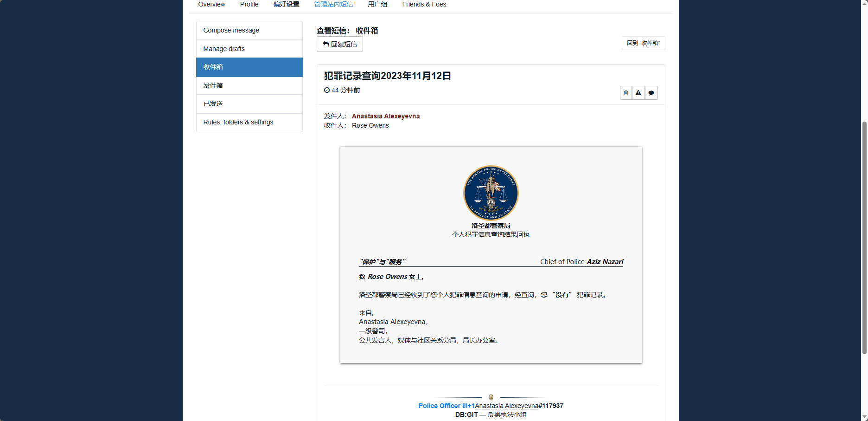Screen dimensions: 868x421
Task: Click the 查看短信: 收件箱 heading
Action: click(347, 31)
